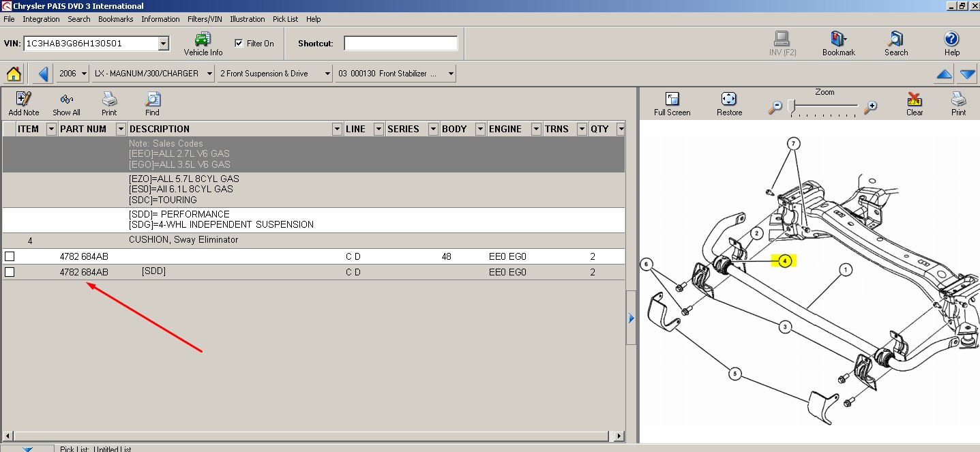Open the Front Suspension & Drive group dropdown
Image resolution: width=980 pixels, height=452 pixels.
[x=327, y=74]
